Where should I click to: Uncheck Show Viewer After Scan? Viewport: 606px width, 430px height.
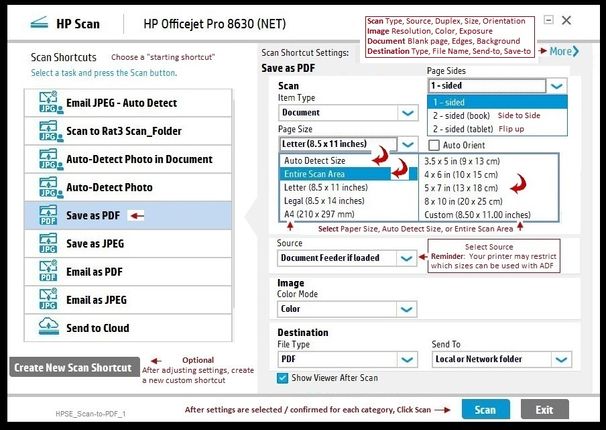point(283,378)
